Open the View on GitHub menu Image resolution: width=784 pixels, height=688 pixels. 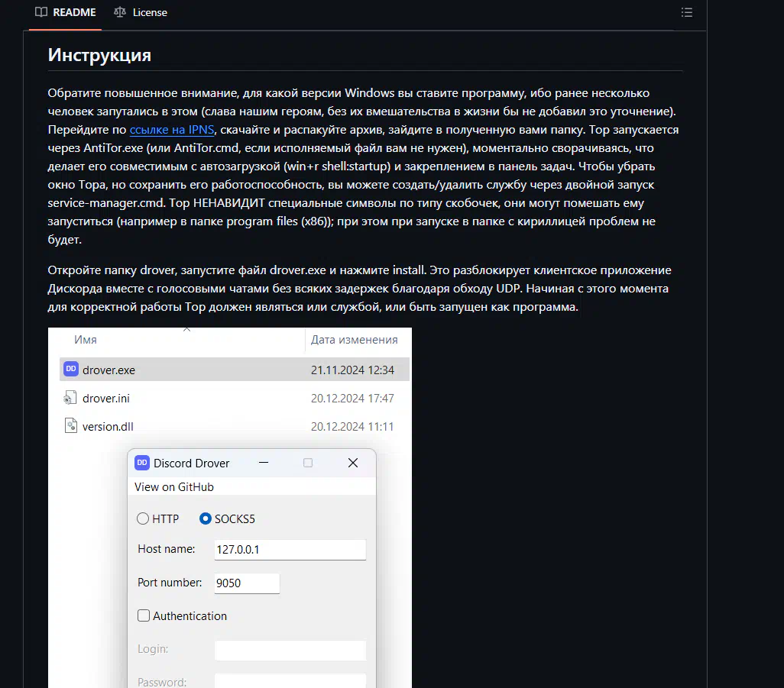click(174, 487)
